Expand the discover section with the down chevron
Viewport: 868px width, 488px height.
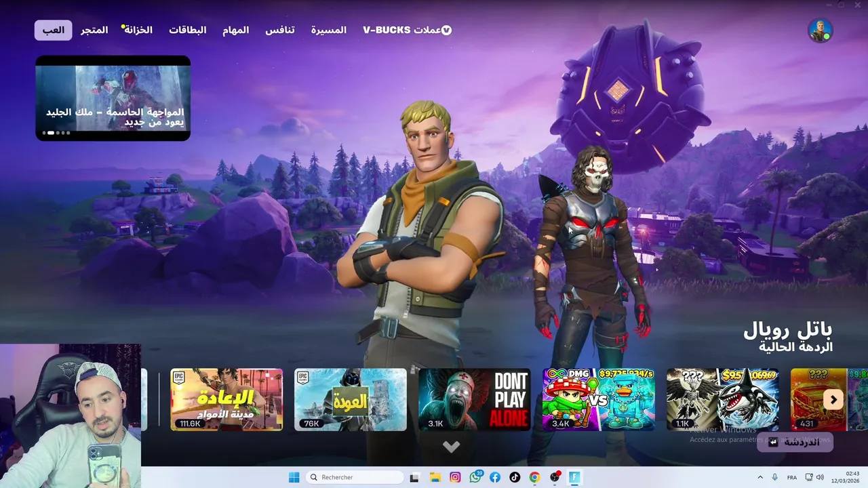click(452, 447)
